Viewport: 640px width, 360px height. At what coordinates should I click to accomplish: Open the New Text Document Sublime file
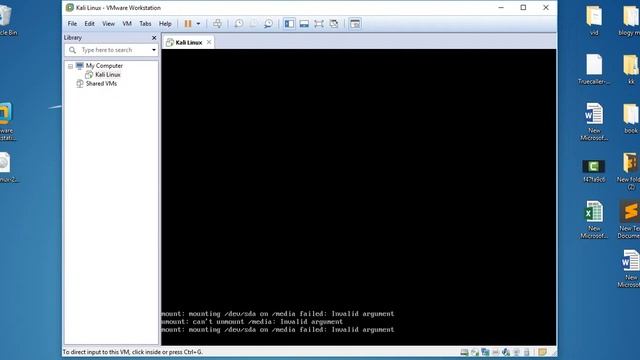click(629, 219)
